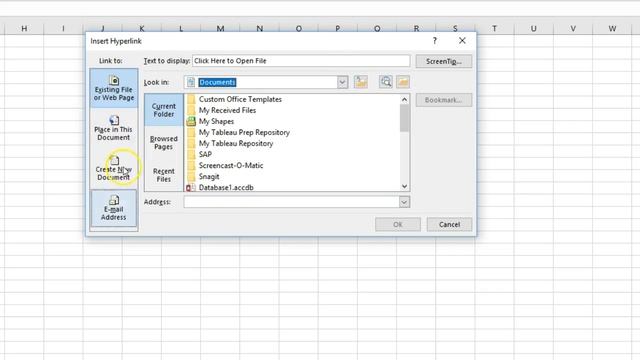The image size is (640, 360).
Task: Select column I header in Excel
Action: (63, 29)
